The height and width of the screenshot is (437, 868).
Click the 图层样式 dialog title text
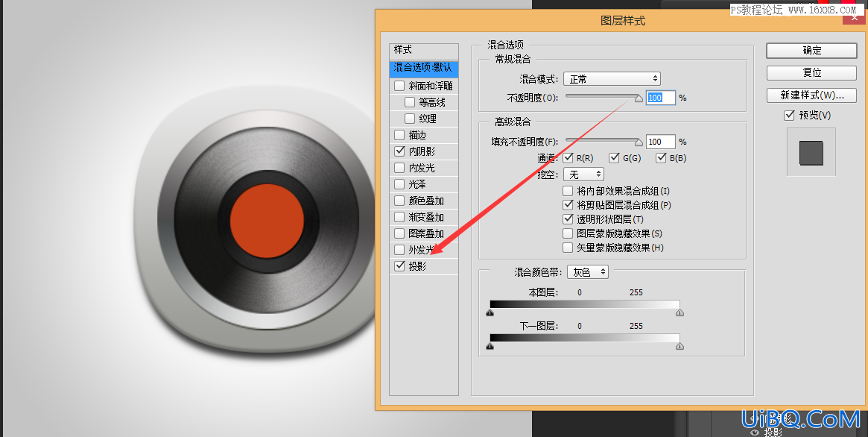point(623,21)
